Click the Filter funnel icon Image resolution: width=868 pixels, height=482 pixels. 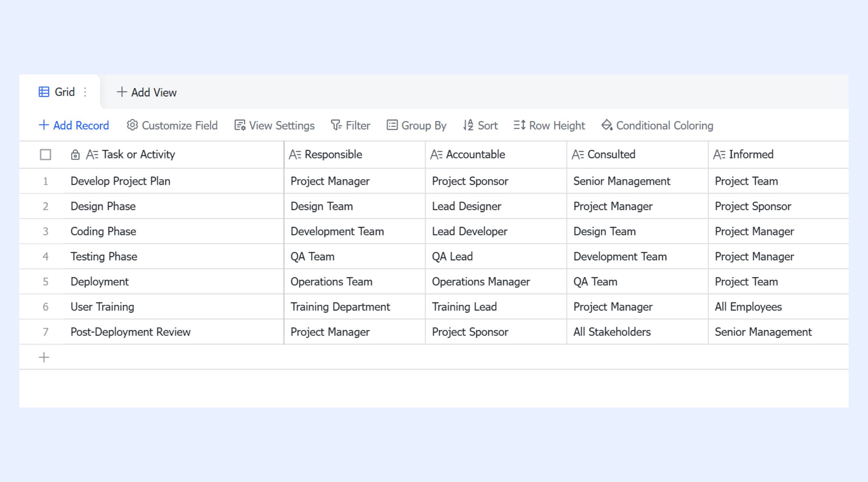tap(336, 125)
